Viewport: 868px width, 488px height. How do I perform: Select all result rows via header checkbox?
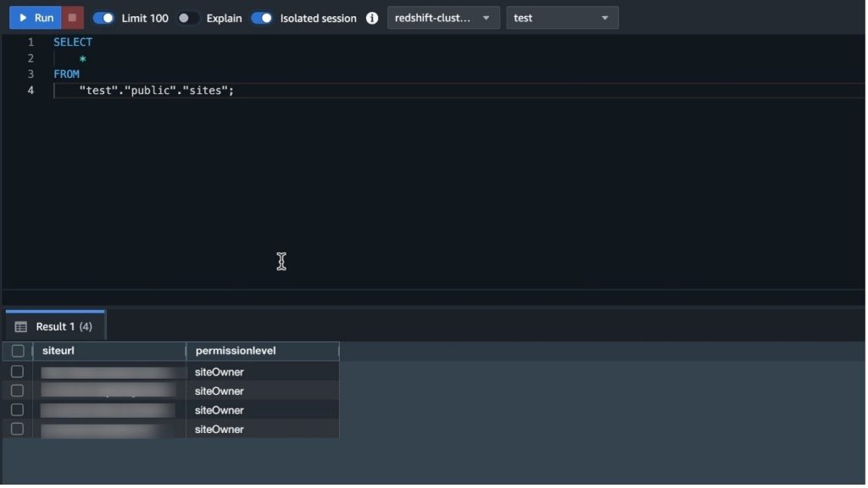[18, 350]
